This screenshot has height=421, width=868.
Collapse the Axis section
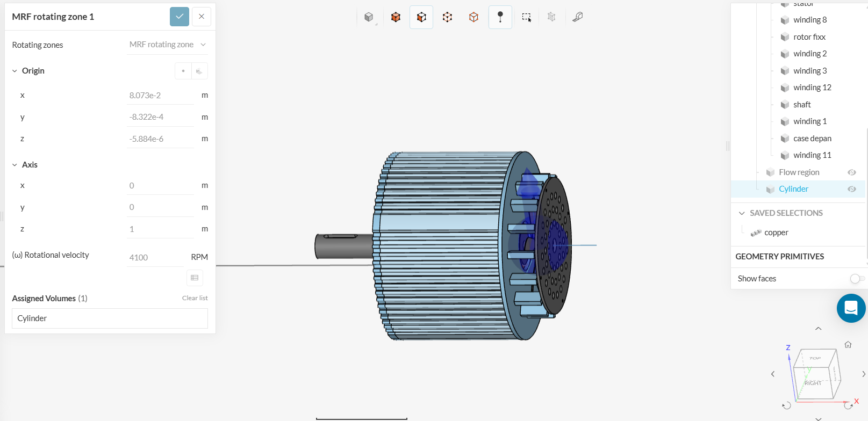[15, 165]
